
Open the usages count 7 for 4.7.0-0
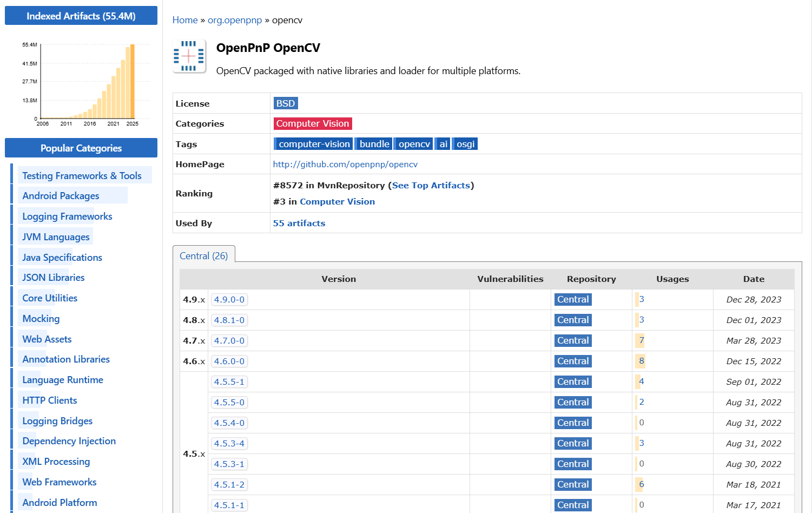[642, 340]
